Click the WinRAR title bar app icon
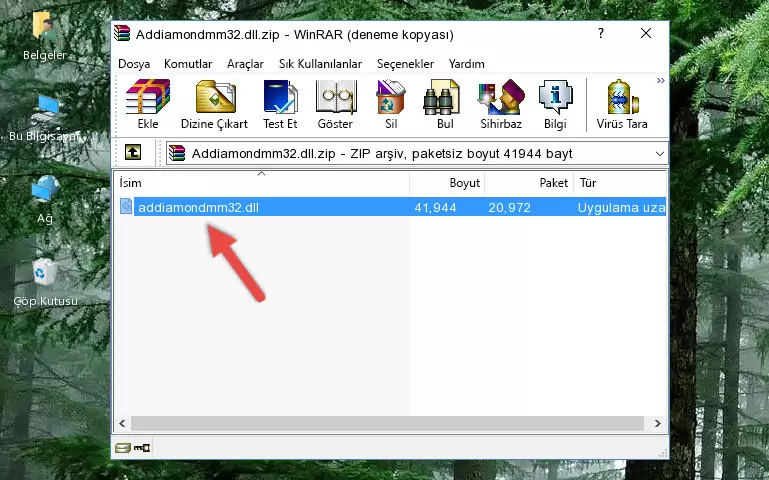 point(122,33)
